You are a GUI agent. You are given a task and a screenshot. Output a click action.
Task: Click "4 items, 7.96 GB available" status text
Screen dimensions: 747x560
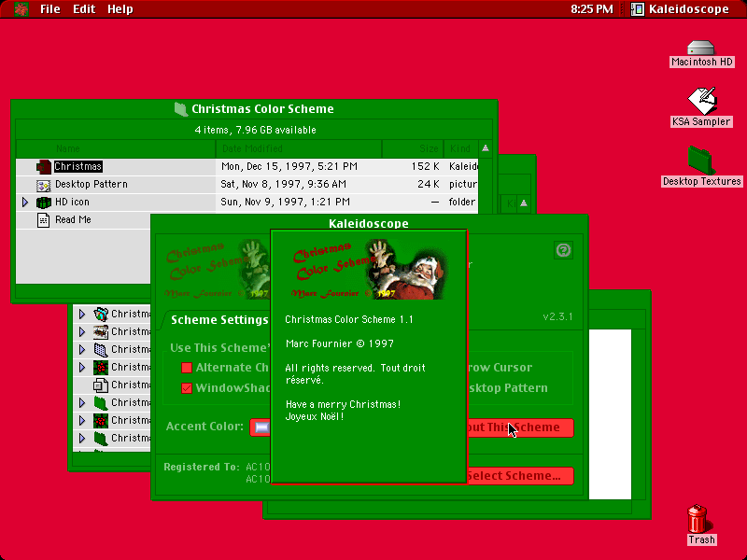tap(255, 130)
